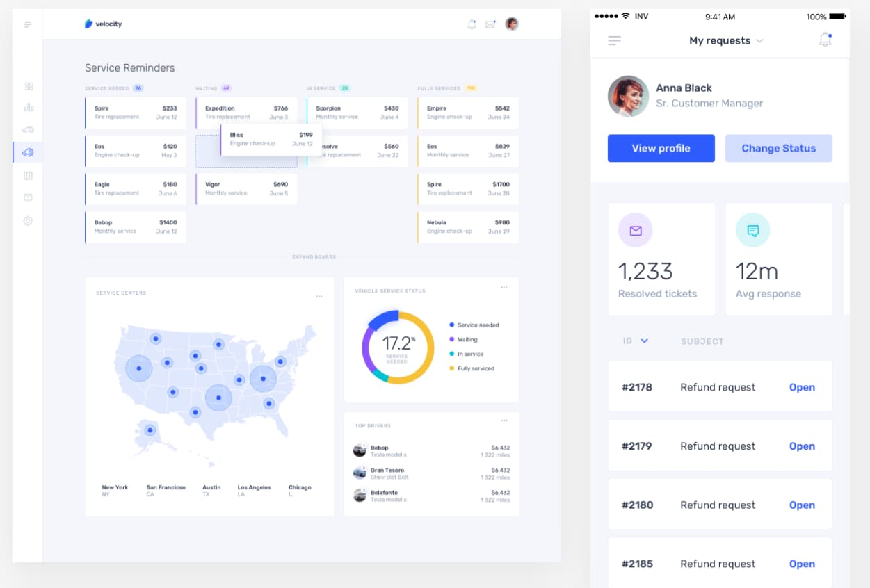Open the inbox icon in the sidebar

28,197
